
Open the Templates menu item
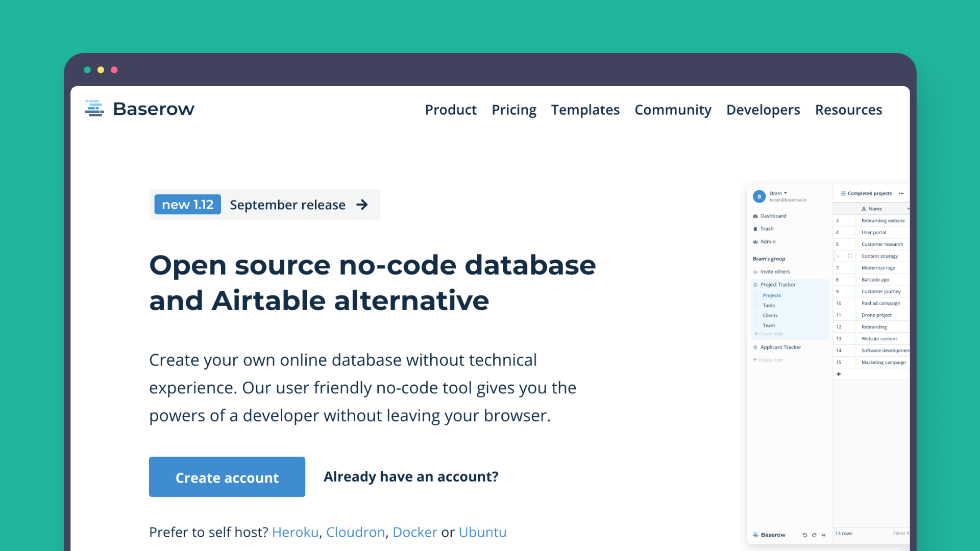click(x=585, y=110)
